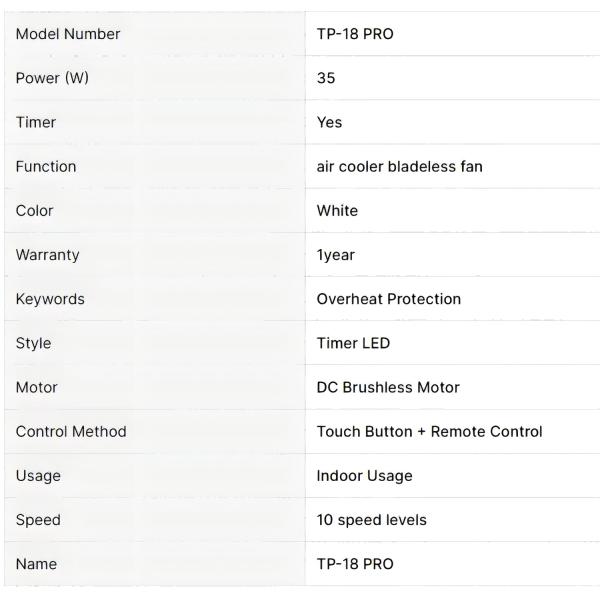The height and width of the screenshot is (600, 600).
Task: Click the Warranty label
Action: pyautogui.click(x=47, y=255)
